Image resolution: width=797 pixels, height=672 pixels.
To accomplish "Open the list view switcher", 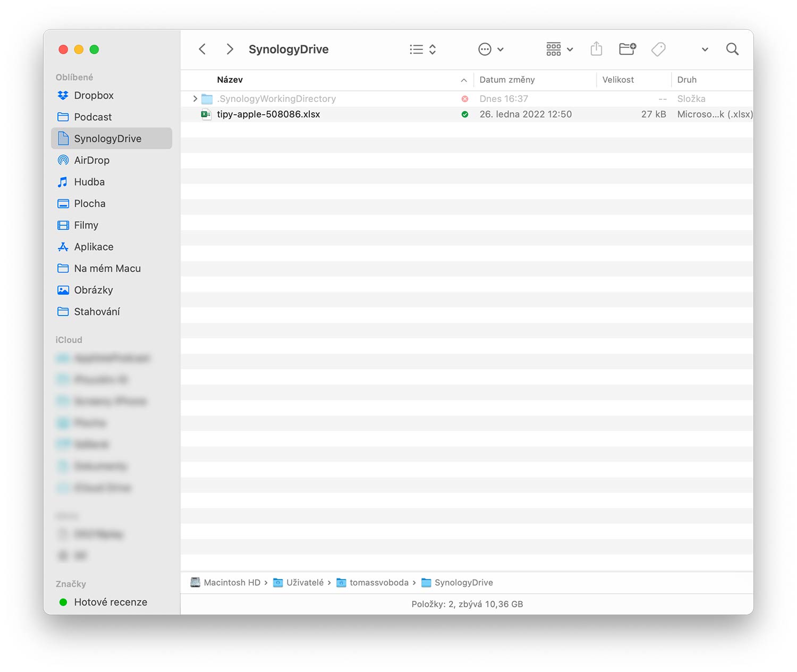I will coord(423,49).
